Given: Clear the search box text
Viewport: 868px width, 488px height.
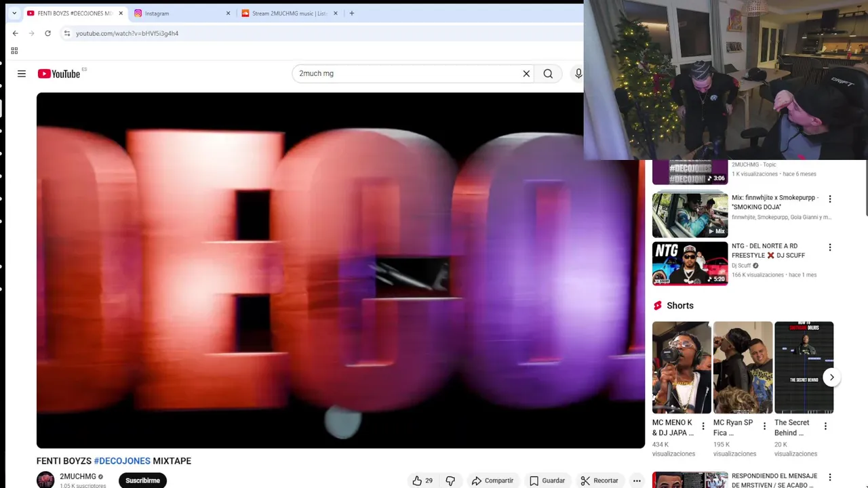Looking at the screenshot, I should [x=526, y=74].
